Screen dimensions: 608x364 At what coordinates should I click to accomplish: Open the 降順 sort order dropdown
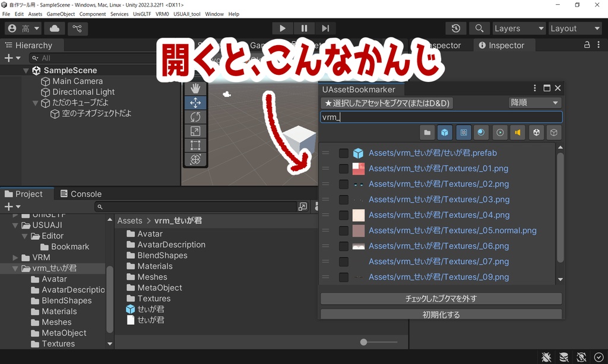click(x=534, y=102)
